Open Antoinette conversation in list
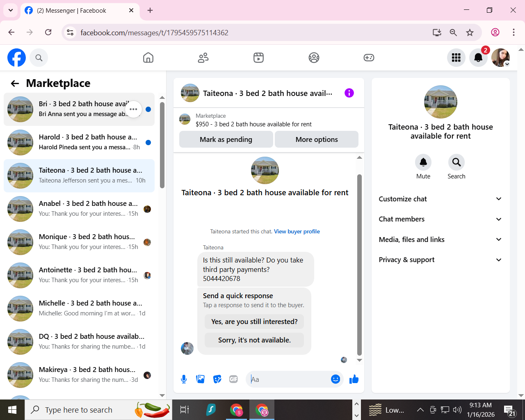Image resolution: width=525 pixels, height=420 pixels. (x=79, y=275)
